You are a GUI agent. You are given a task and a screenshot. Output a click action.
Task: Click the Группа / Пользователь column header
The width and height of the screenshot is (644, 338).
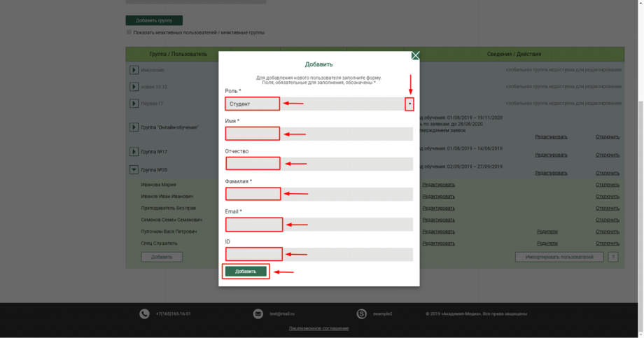(x=178, y=54)
